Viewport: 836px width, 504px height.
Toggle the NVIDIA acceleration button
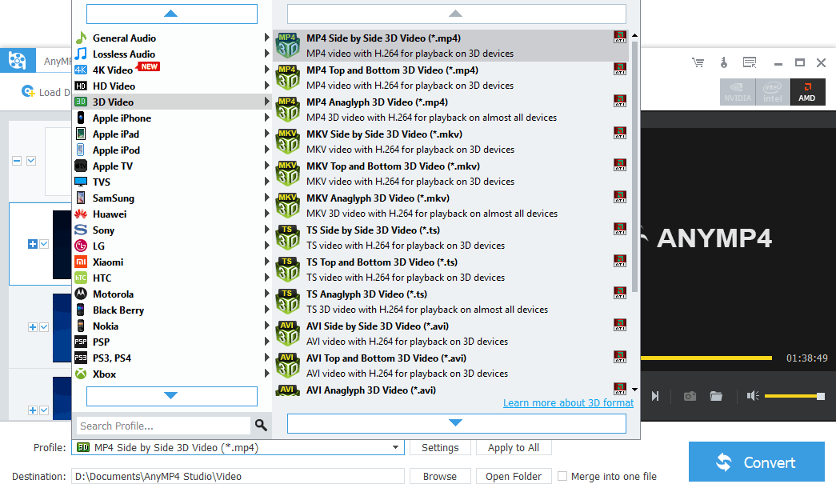[738, 92]
